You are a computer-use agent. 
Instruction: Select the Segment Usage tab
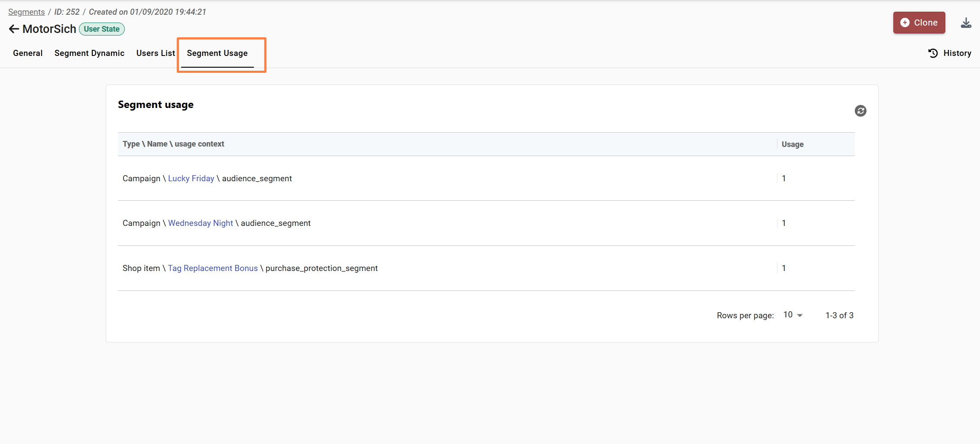pos(217,53)
